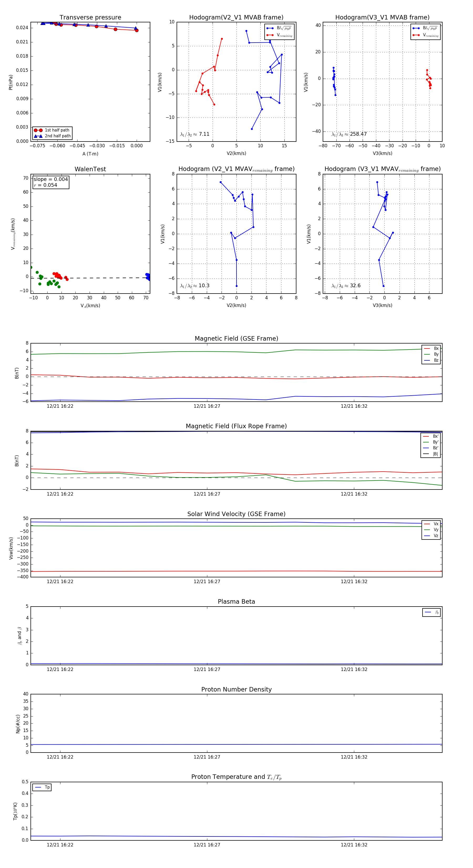This screenshot has width=473, height=868.
Task: Select the '1st half path' legend entry
Action: pyautogui.click(x=53, y=130)
